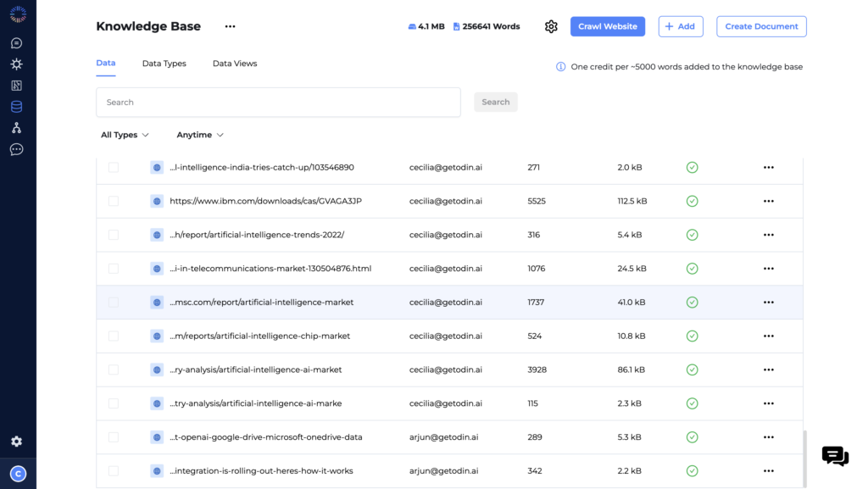Select the automation/settings sidebar icon below chat
The height and width of the screenshot is (489, 868).
(17, 64)
